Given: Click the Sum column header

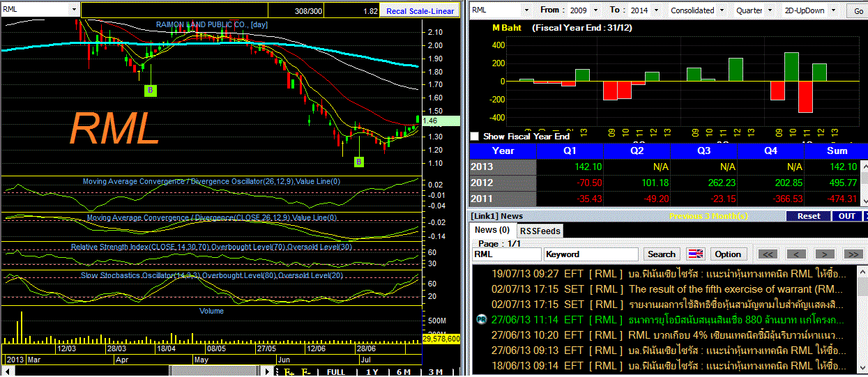Looking at the screenshot, I should (x=837, y=151).
